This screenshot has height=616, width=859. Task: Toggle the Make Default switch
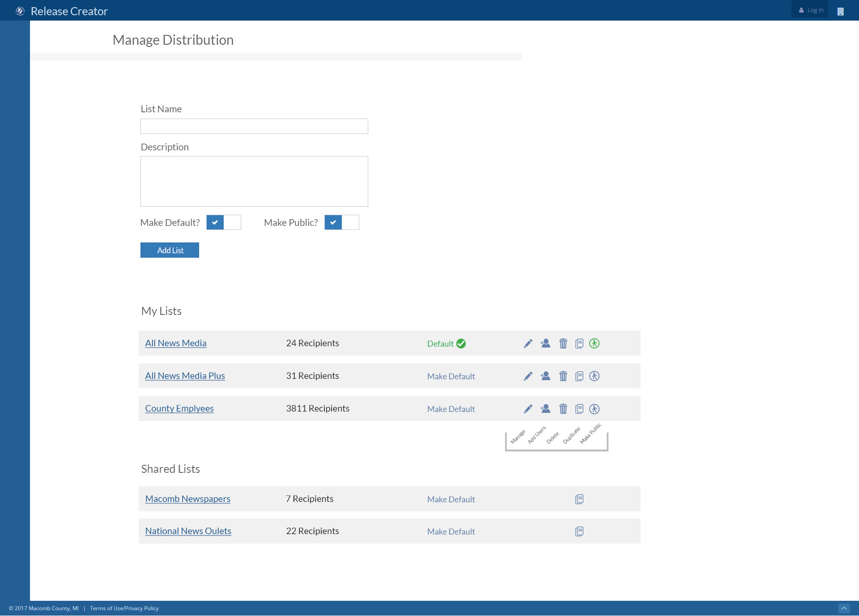click(223, 222)
